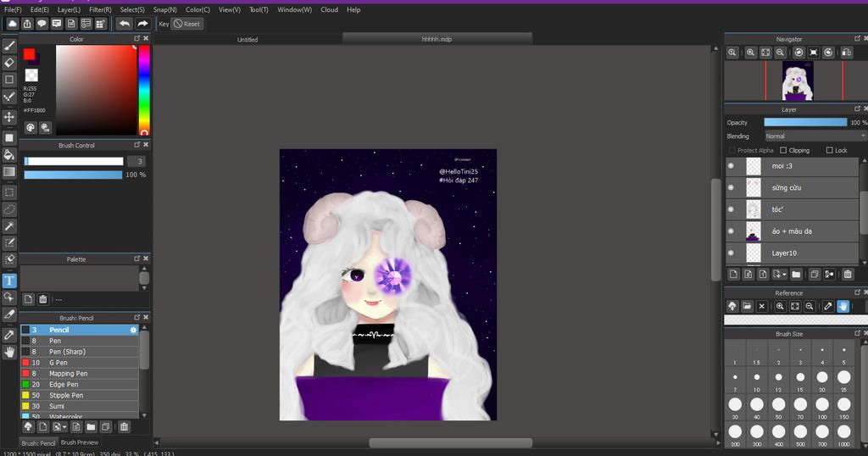
Task: Click the Navigator flip view icon
Action: (847, 53)
